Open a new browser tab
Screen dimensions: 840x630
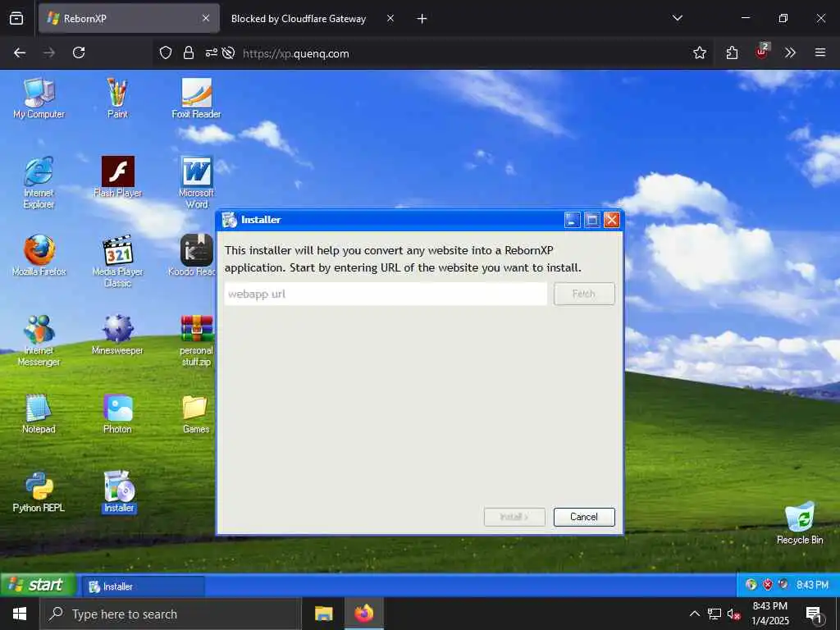pos(422,19)
